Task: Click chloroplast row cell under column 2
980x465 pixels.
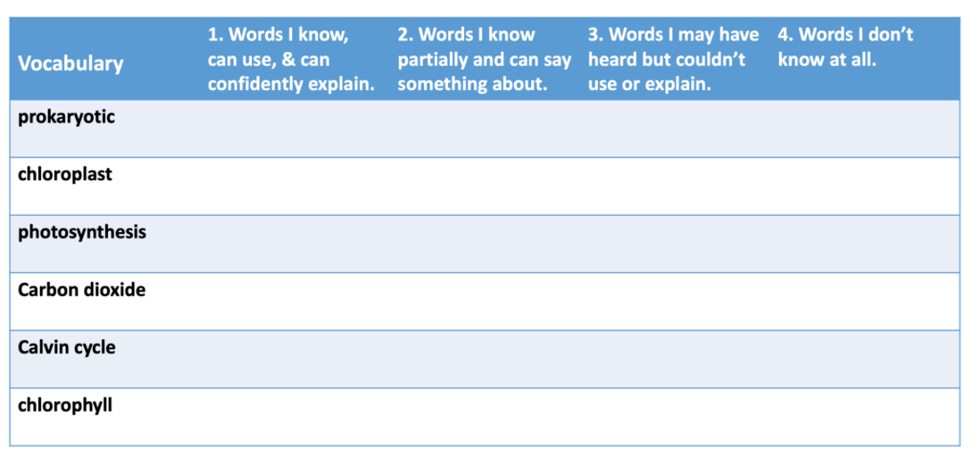Action: coord(488,187)
